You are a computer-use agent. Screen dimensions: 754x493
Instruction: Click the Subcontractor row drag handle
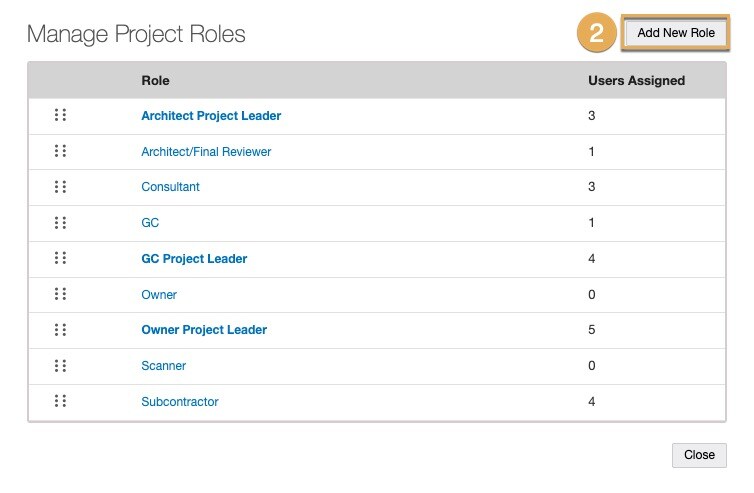point(60,401)
